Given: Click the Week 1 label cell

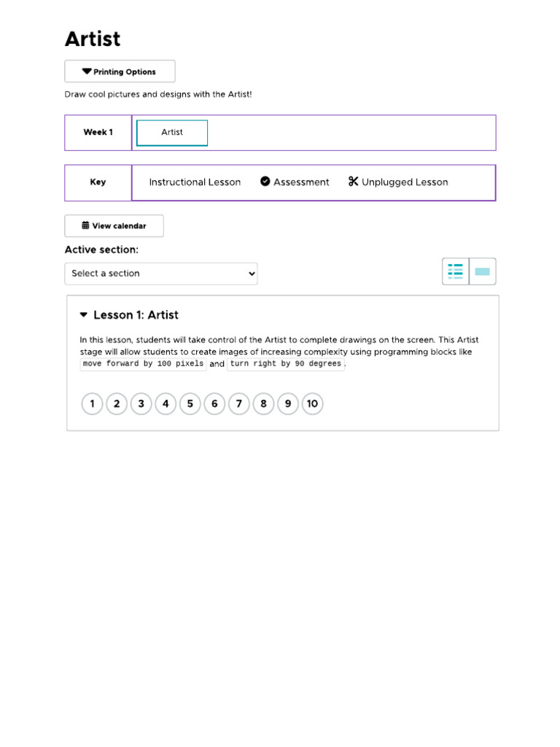Looking at the screenshot, I should (98, 133).
